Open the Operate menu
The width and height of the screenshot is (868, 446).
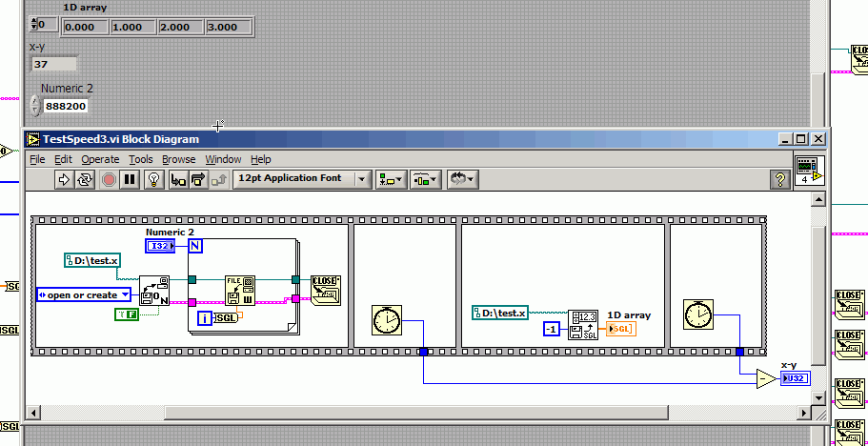tap(100, 159)
